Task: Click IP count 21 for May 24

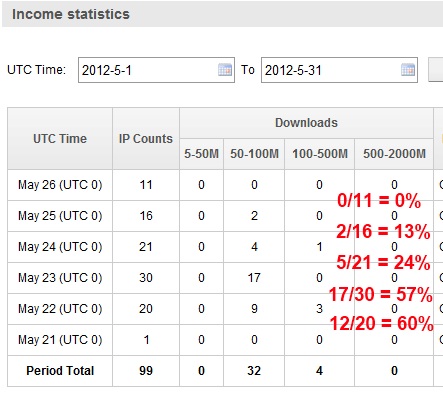Action: pos(146,247)
